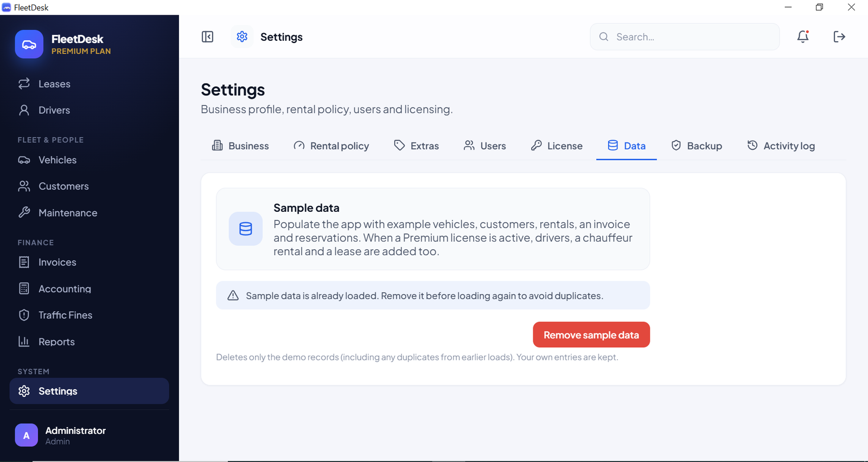Click the "Sample data is already loaded" message

pyautogui.click(x=424, y=296)
